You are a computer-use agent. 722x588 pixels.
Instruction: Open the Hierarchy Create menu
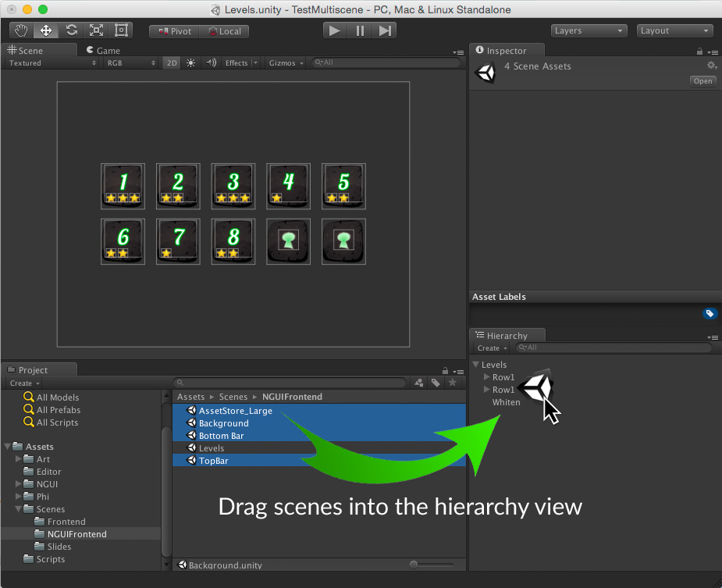492,348
